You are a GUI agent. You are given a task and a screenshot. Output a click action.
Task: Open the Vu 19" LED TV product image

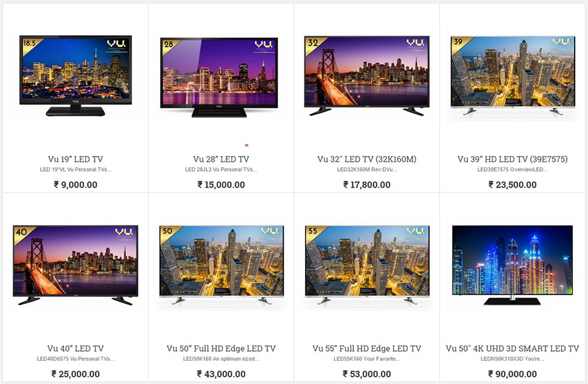tap(75, 75)
